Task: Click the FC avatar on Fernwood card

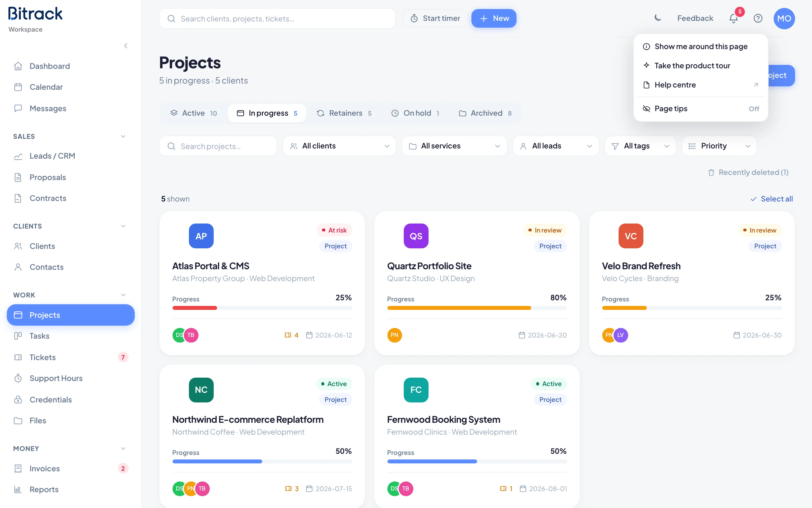Action: pos(416,390)
